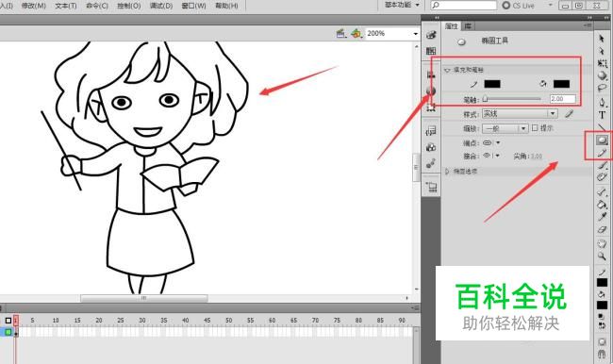
Task: Select the 3D Rotation tool
Action: [602, 75]
